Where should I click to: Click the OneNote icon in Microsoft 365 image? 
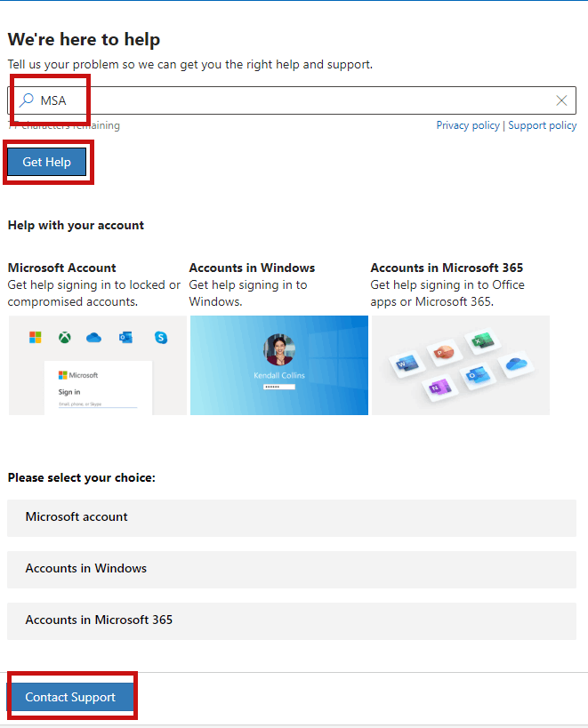click(439, 388)
